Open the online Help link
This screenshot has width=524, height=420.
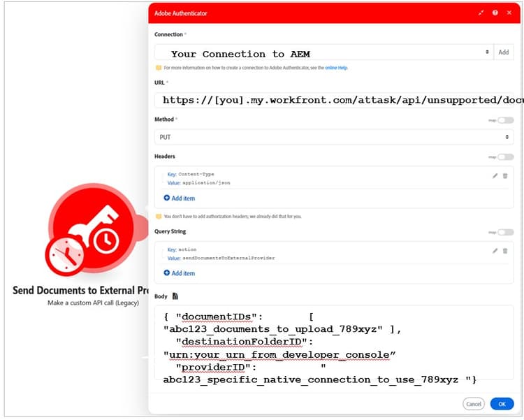(336, 68)
